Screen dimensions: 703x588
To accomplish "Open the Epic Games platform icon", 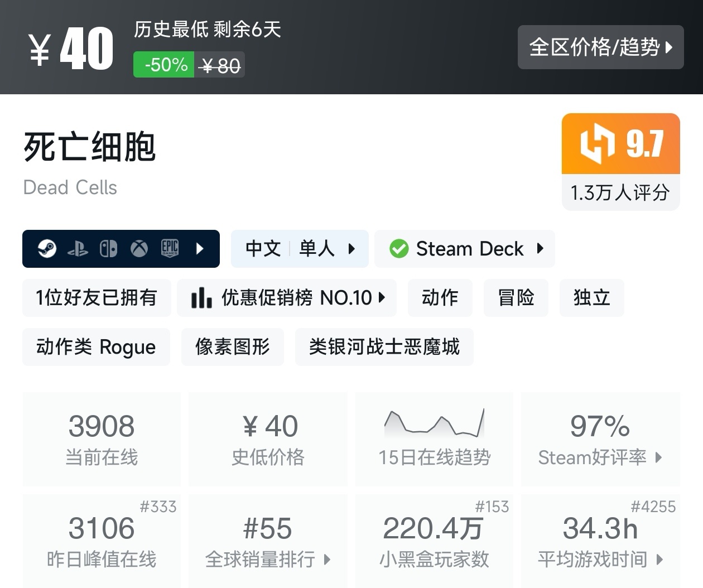I will (x=169, y=248).
